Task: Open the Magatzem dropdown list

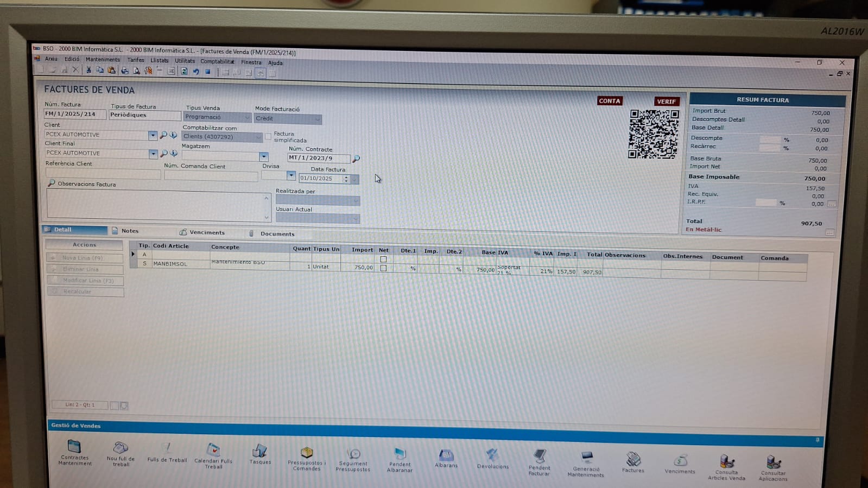Action: click(x=263, y=157)
